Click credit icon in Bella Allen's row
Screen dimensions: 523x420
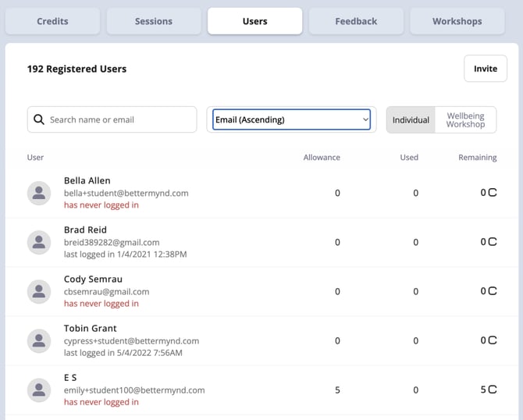point(492,193)
